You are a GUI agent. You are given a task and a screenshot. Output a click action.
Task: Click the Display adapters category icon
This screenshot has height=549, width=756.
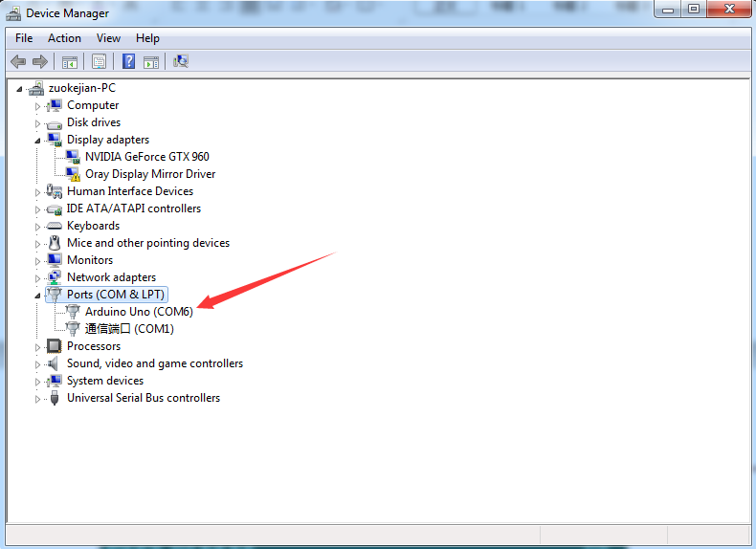click(55, 140)
